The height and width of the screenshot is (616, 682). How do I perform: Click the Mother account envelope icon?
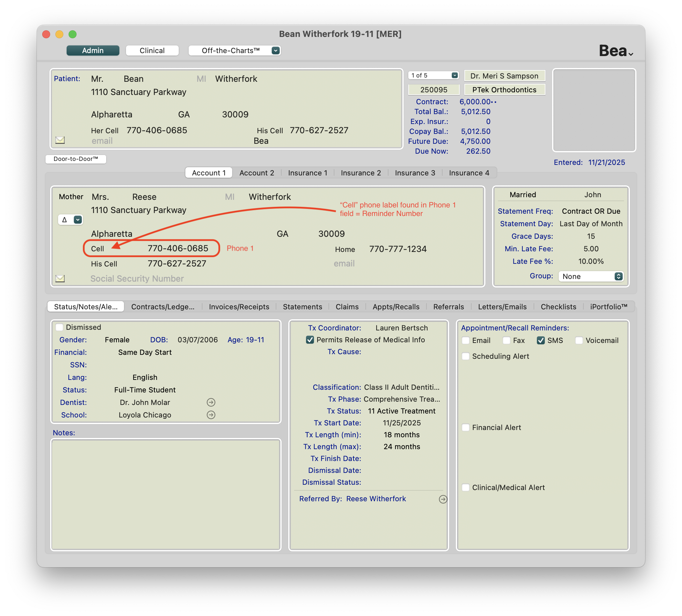click(x=60, y=278)
